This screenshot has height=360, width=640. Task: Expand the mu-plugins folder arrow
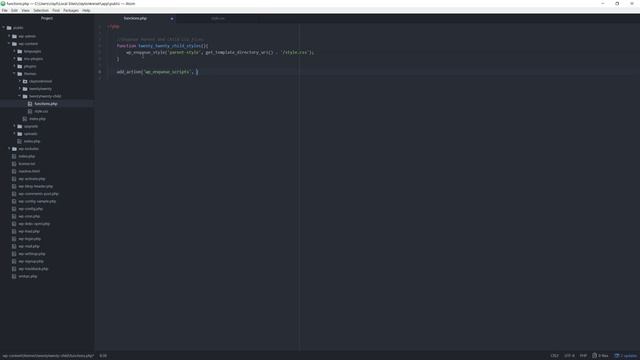[14, 58]
